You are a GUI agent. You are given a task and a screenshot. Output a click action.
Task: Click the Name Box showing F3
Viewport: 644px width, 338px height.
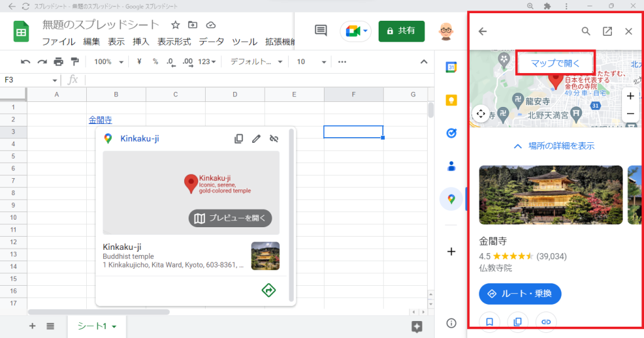[28, 80]
